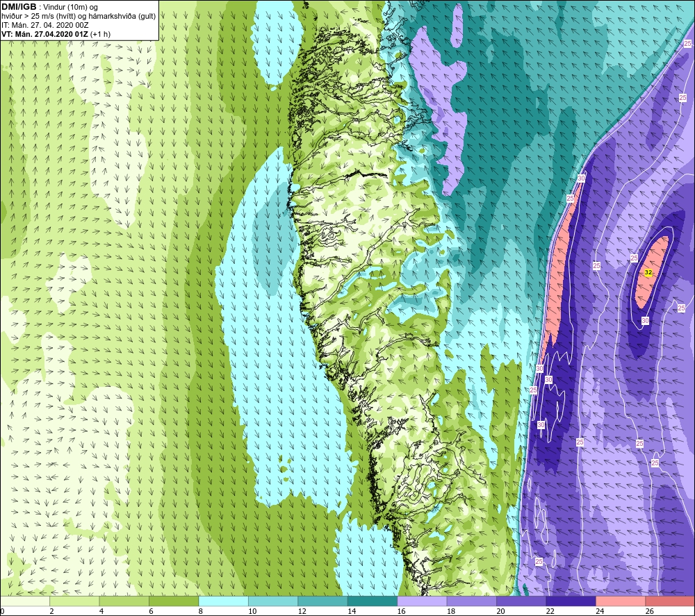Pick the 2–4 m/s light green legend swatch

[74, 601]
